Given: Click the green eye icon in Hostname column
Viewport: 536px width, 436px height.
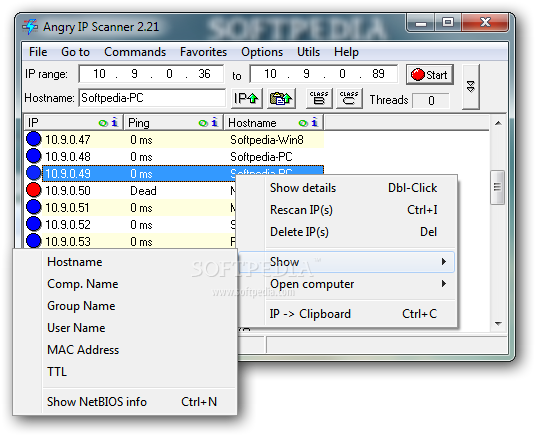Looking at the screenshot, I should pos(303,123).
